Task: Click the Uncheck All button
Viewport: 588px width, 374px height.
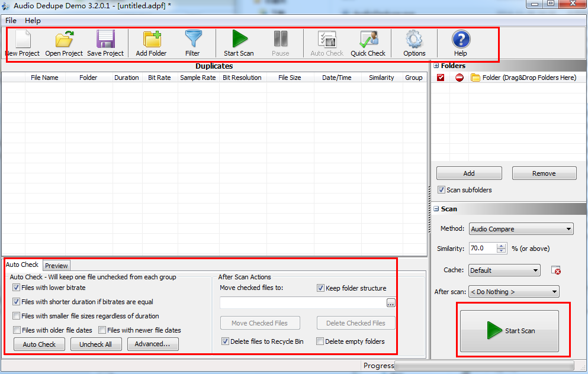Action: tap(95, 344)
